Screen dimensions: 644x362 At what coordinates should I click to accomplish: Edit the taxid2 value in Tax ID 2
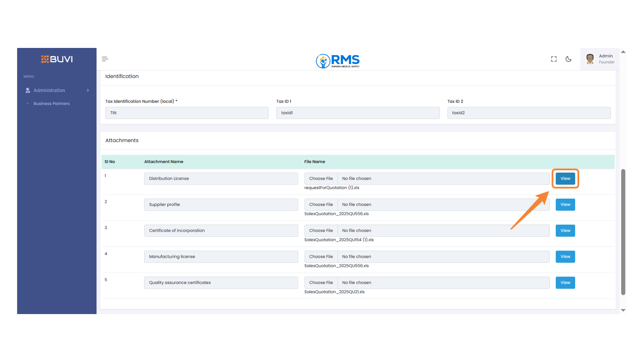coord(529,113)
